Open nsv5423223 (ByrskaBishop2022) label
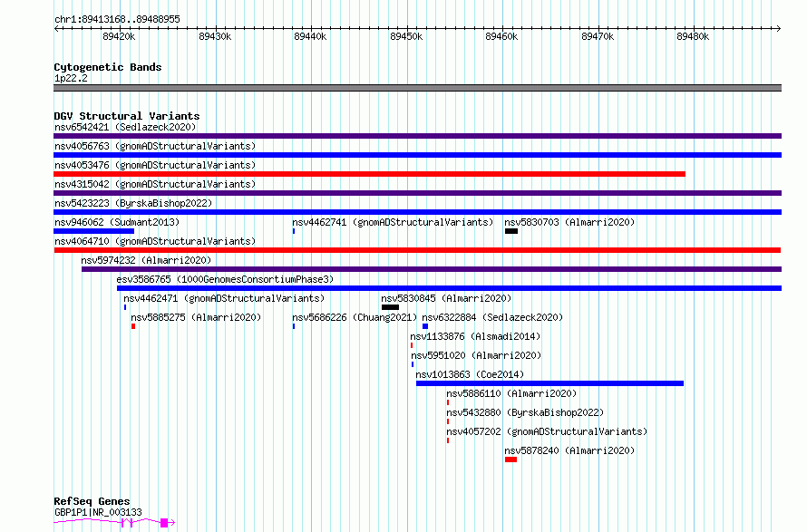The width and height of the screenshot is (807, 532). (133, 203)
